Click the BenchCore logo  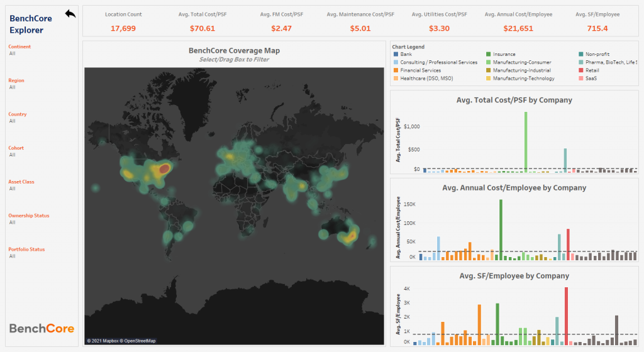pos(42,328)
